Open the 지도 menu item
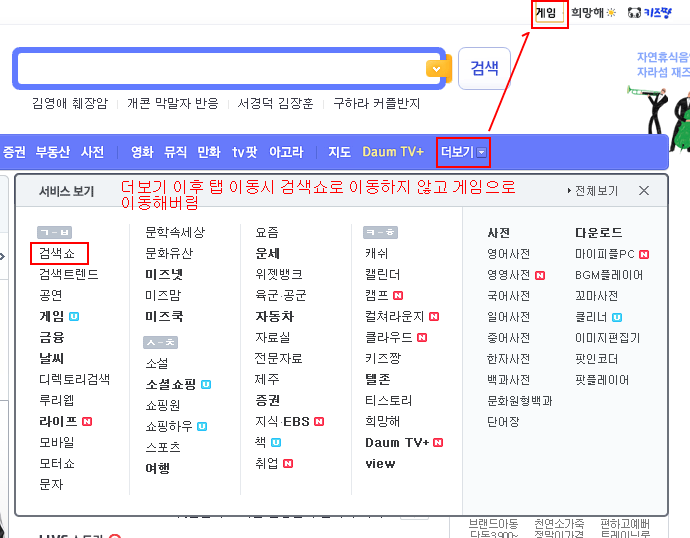 pyautogui.click(x=339, y=152)
